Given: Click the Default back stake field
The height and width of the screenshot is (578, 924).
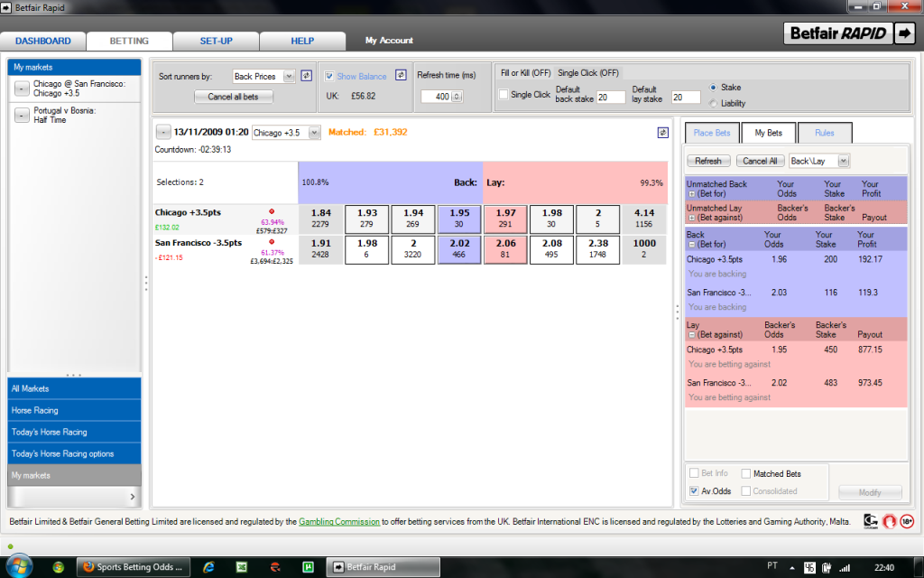Looking at the screenshot, I should pos(611,98).
